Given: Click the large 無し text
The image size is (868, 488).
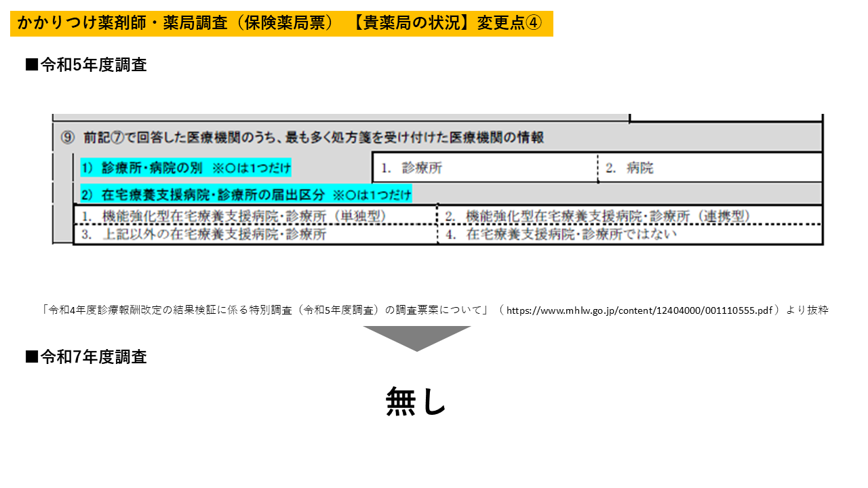Looking at the screenshot, I should point(416,401).
